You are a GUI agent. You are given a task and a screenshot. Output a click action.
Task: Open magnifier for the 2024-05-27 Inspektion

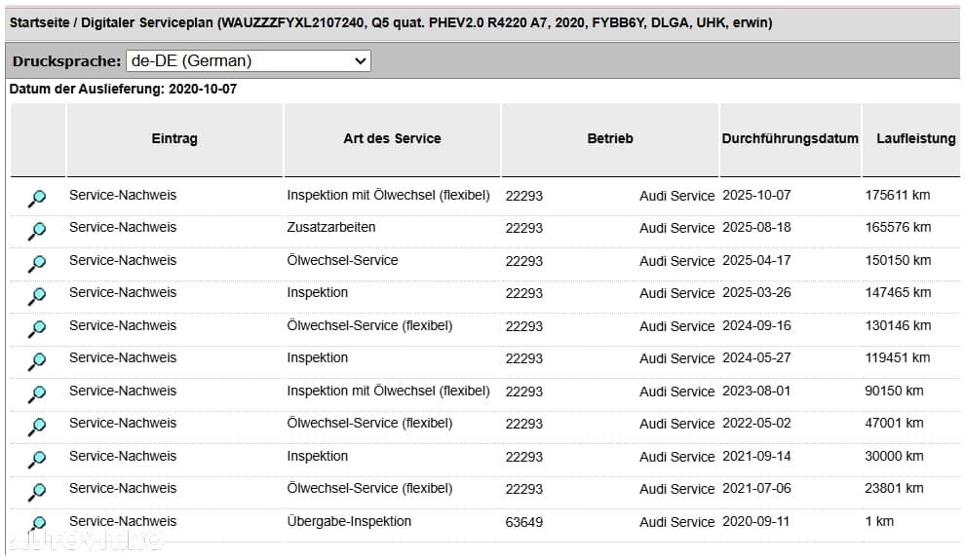(x=37, y=361)
